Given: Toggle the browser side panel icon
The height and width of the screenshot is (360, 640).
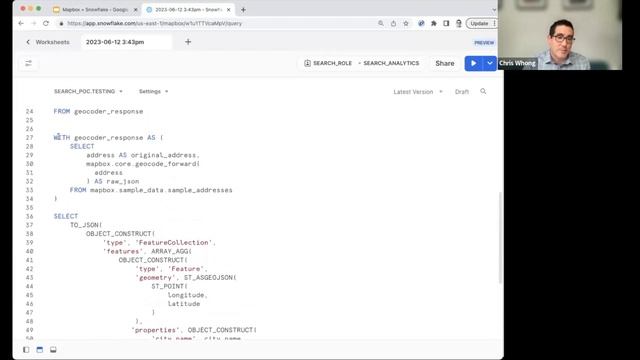Looking at the screenshot, I should tap(446, 23).
